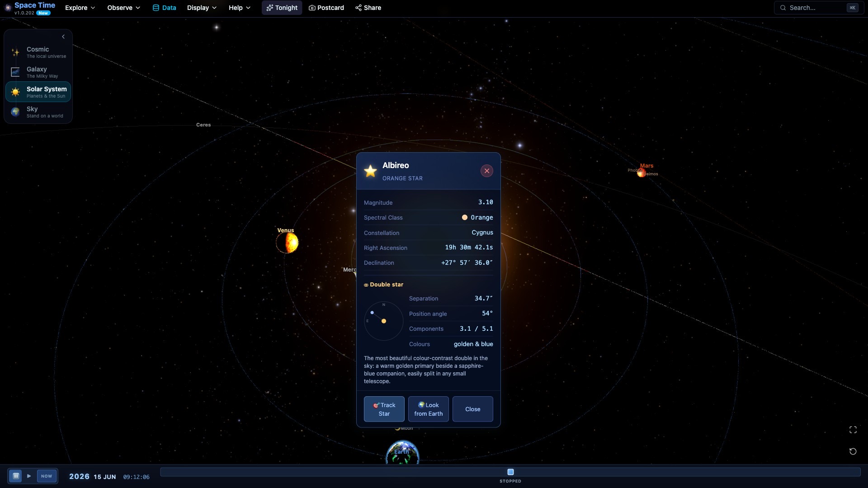
Task: Open the Help dropdown menu
Action: click(239, 8)
